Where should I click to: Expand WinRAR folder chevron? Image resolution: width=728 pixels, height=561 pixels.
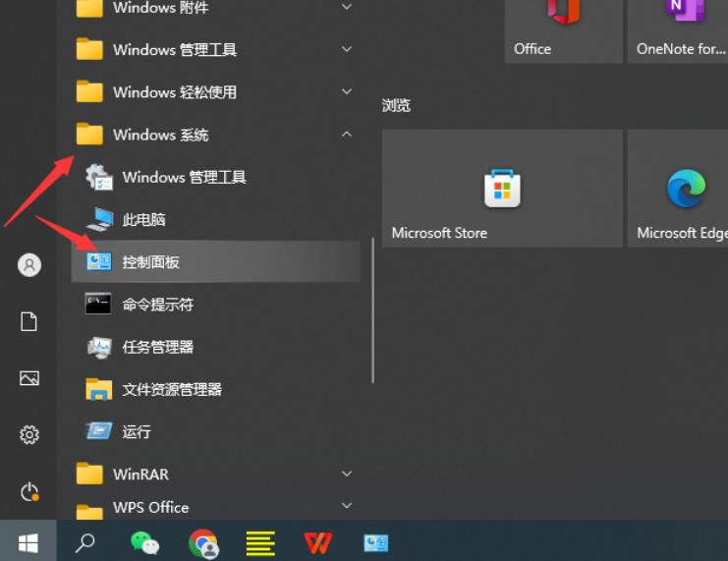[347, 474]
